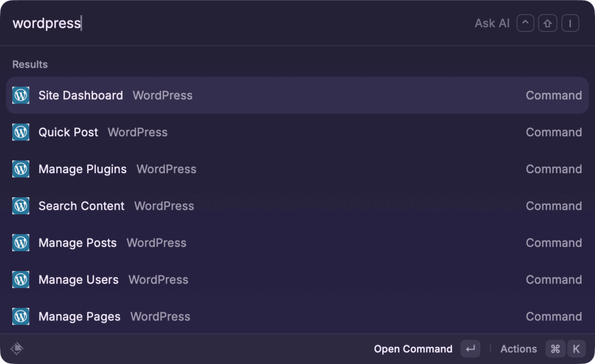
Task: Open the Actions menu
Action: pyautogui.click(x=518, y=349)
